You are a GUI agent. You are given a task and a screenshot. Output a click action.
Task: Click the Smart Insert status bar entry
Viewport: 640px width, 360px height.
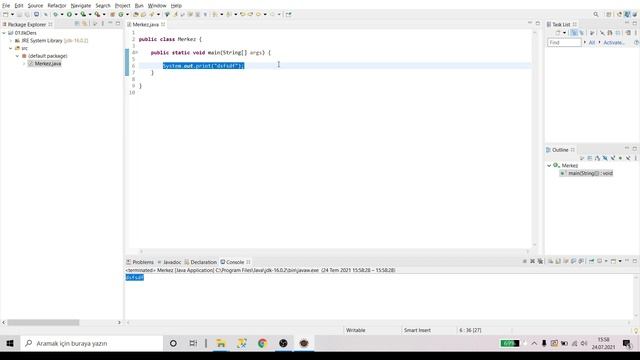point(417,330)
